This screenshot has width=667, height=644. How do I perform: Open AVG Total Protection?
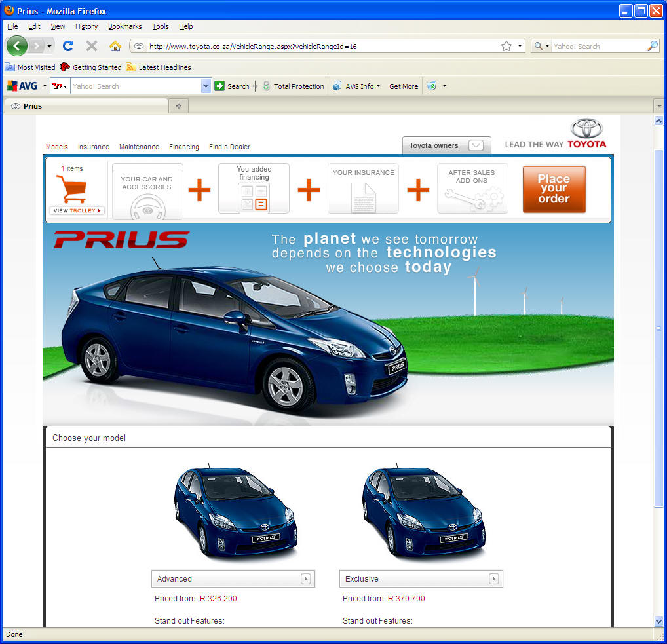(294, 86)
